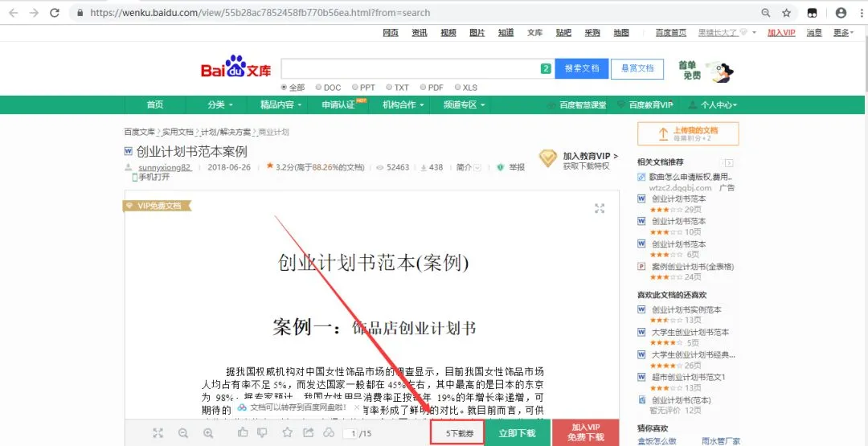Open the sunnyxiong82 author link
The image size is (868, 446).
165,167
